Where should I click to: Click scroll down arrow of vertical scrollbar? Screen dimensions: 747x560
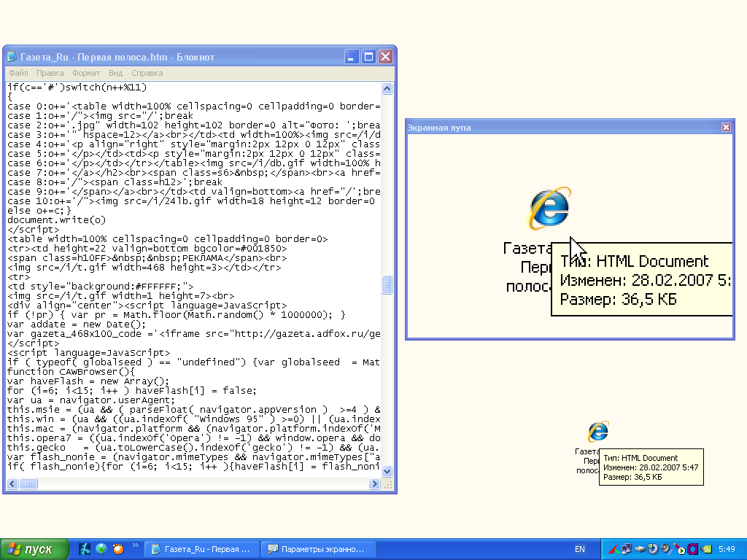pos(387,472)
